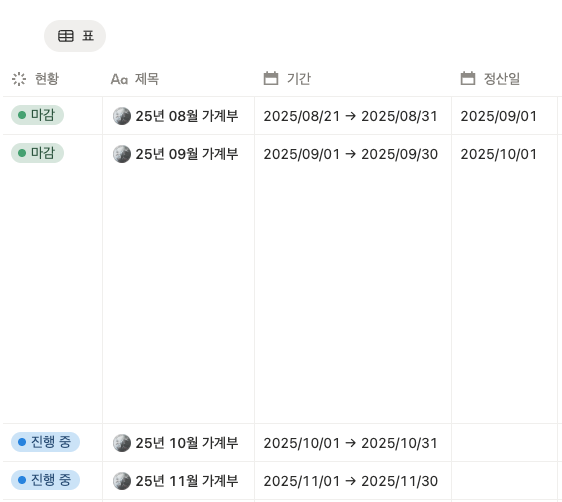
Task: Click the moon icon of 09월 가계부
Action: tap(122, 154)
